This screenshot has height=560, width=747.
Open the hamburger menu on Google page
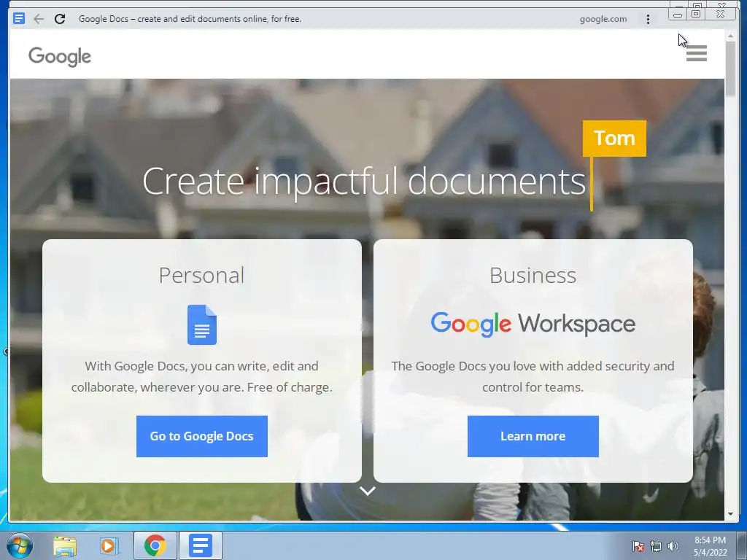[x=696, y=53]
